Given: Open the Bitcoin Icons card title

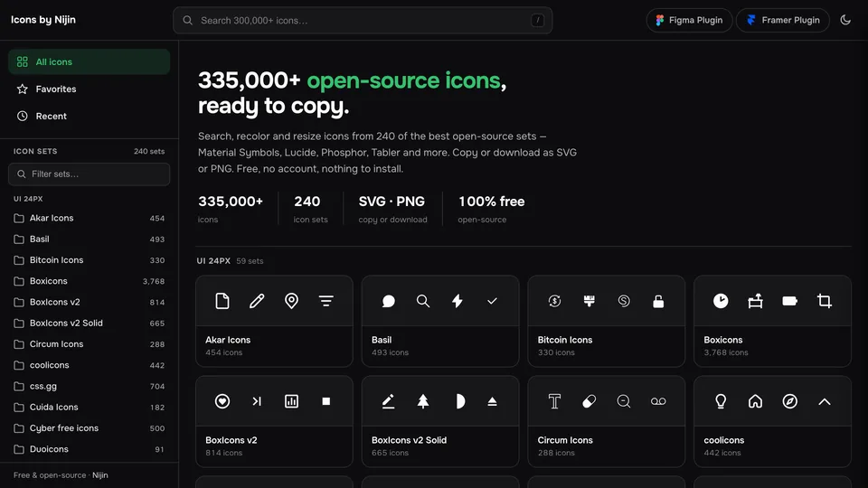Looking at the screenshot, I should click(x=564, y=340).
